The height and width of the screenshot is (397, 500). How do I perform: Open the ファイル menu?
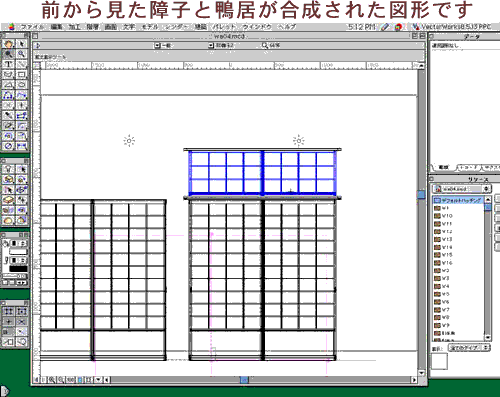click(32, 27)
